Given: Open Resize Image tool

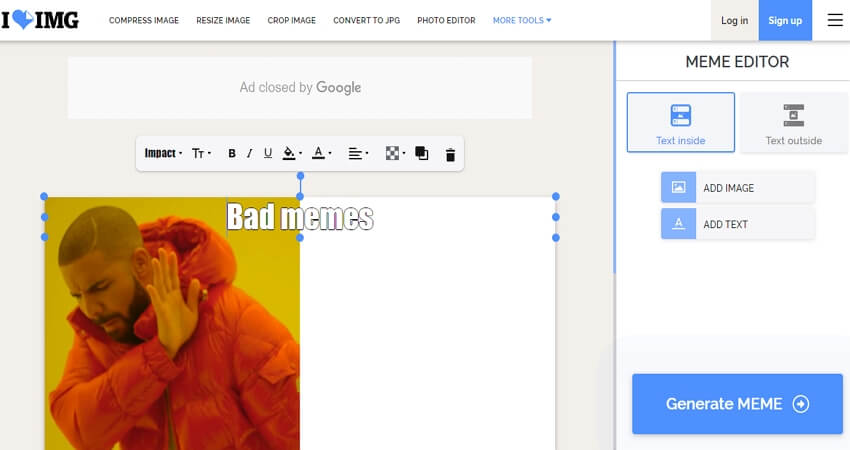Looking at the screenshot, I should [223, 20].
